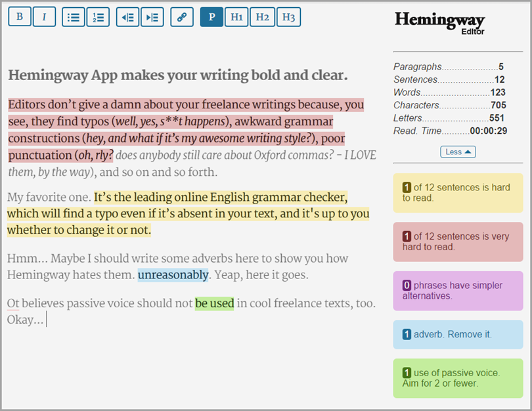
Task: Apply Heading 3 formatting
Action: pyautogui.click(x=289, y=16)
